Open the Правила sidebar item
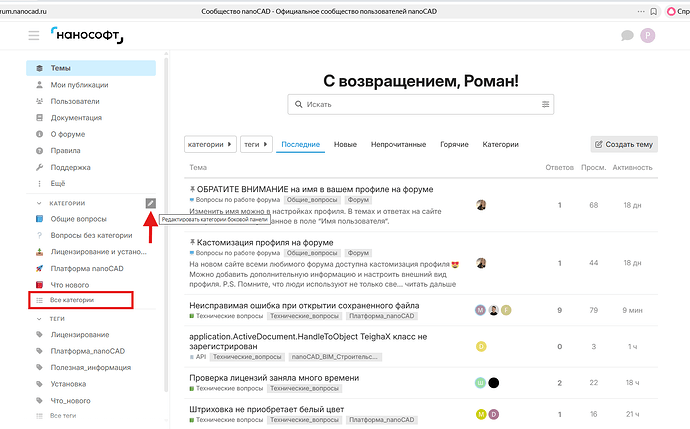Screen dimensions: 690x429 point(66,150)
